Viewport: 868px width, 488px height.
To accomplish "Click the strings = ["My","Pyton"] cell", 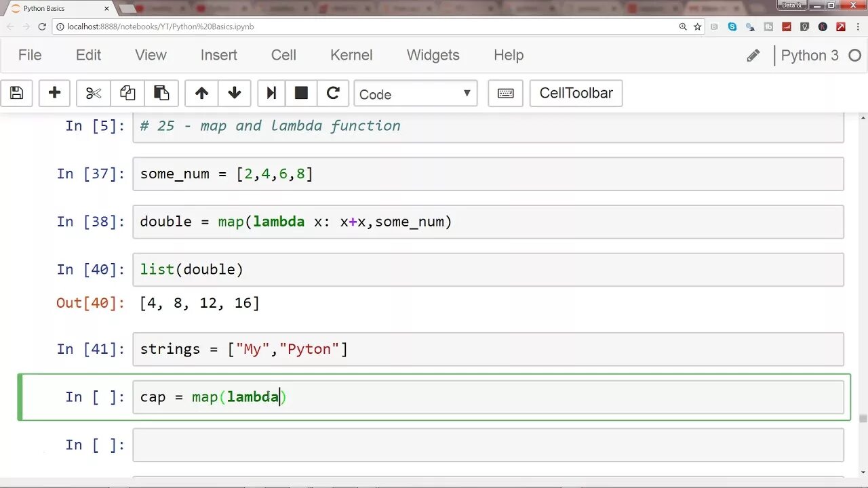I will 488,349.
